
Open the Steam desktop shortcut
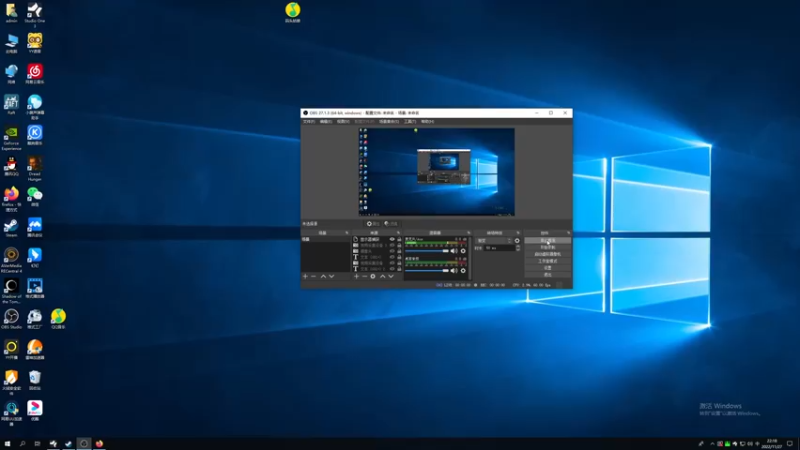(x=11, y=228)
